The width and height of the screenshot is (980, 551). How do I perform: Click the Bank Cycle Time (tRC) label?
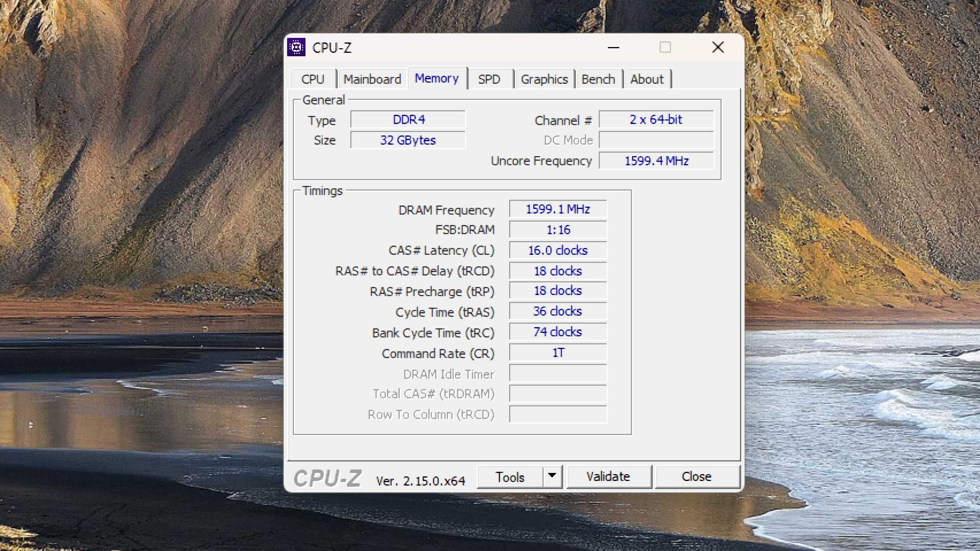click(433, 333)
